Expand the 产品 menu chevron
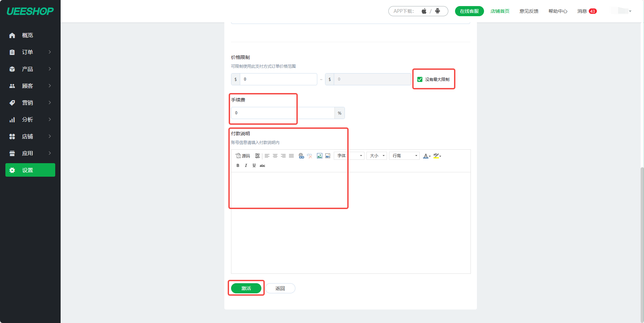Image resolution: width=644 pixels, height=323 pixels. [x=50, y=69]
